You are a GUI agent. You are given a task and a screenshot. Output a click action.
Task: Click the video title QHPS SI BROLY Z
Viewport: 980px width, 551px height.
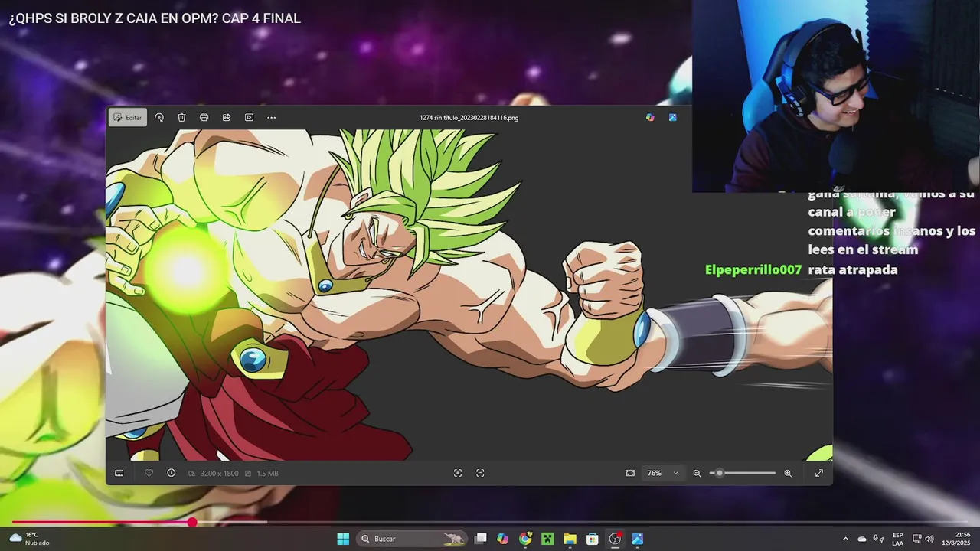[x=155, y=18]
